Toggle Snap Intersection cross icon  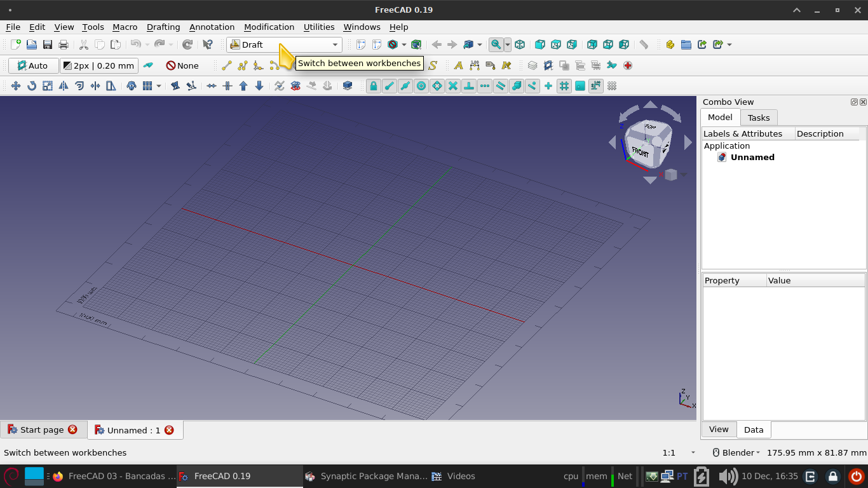pos(453,86)
